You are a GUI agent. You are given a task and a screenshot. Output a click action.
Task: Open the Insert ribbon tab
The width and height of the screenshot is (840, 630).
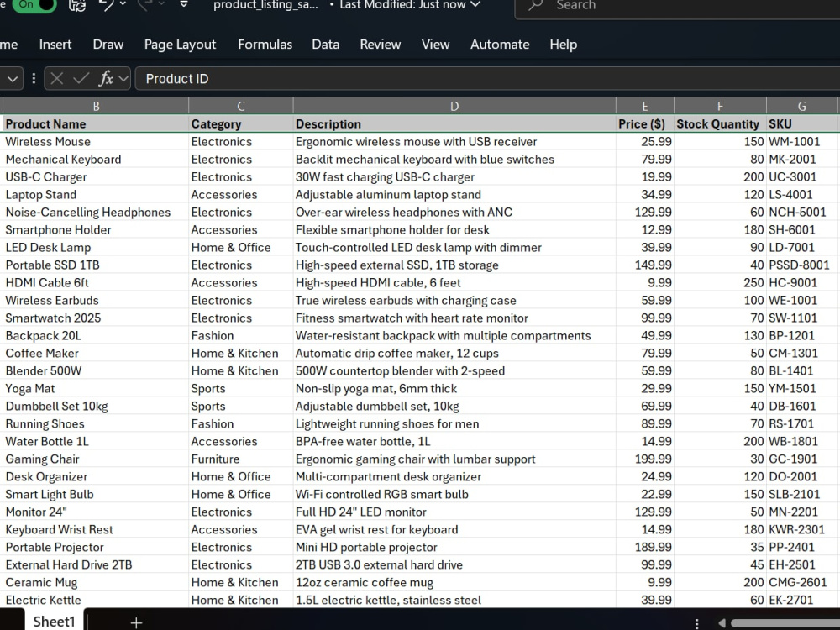click(55, 45)
